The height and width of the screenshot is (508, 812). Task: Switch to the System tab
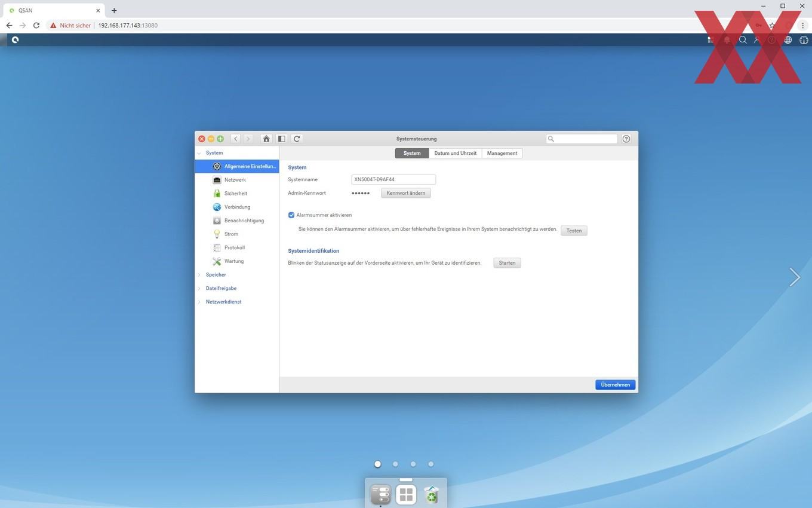(412, 154)
